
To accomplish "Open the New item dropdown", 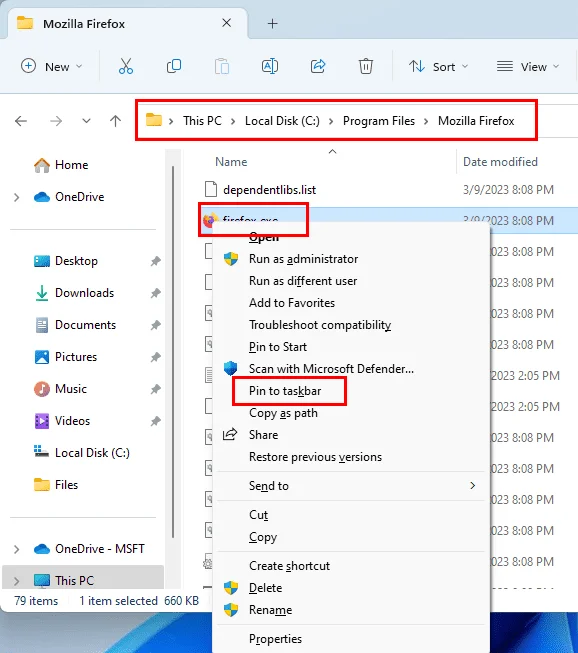I will tap(52, 66).
